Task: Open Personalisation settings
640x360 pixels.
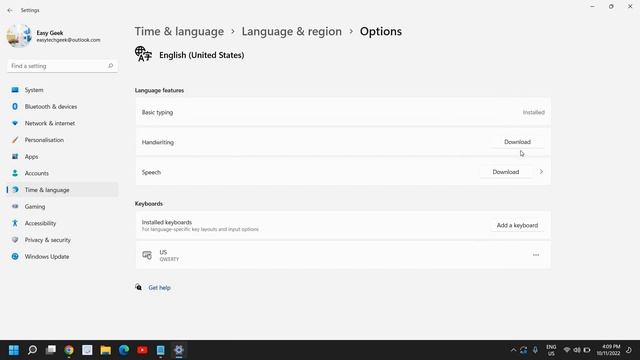Action: click(x=62, y=140)
